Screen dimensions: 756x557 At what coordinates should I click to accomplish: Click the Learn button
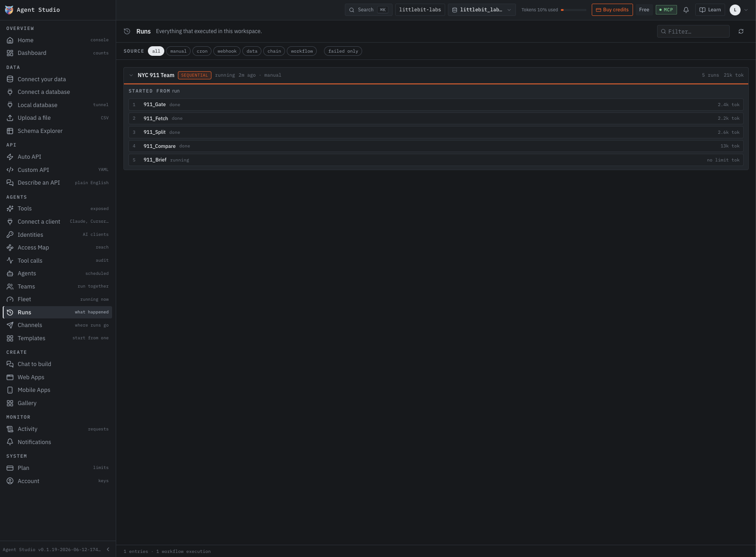(710, 10)
